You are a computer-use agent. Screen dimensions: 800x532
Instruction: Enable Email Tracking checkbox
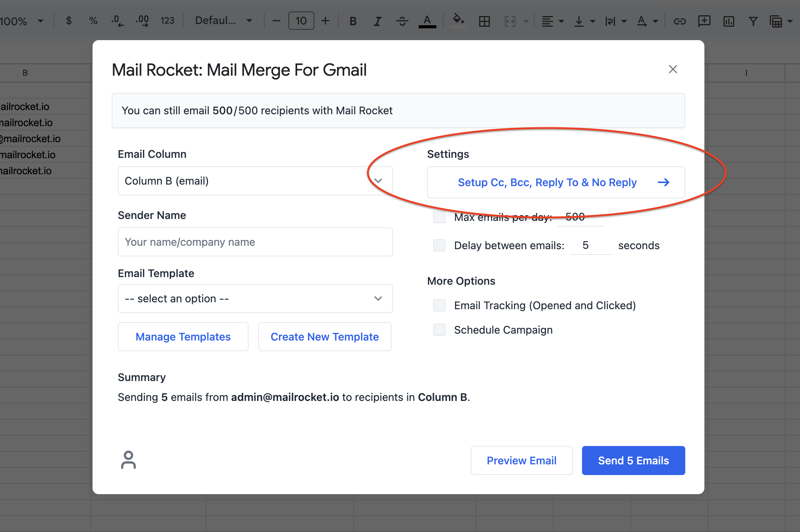(x=439, y=305)
